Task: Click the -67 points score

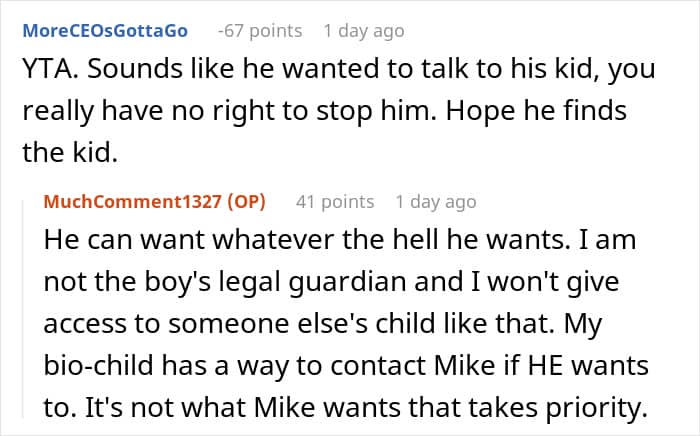Action: tap(260, 31)
